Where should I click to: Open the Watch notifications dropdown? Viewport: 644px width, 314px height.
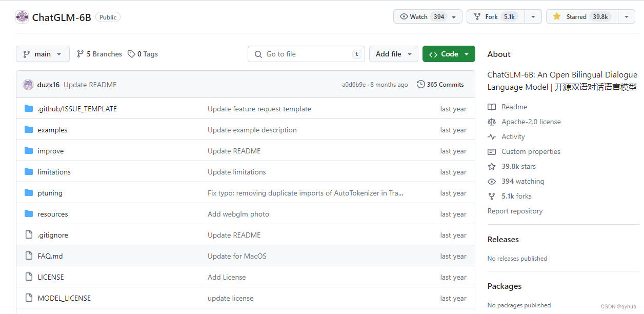click(x=428, y=16)
